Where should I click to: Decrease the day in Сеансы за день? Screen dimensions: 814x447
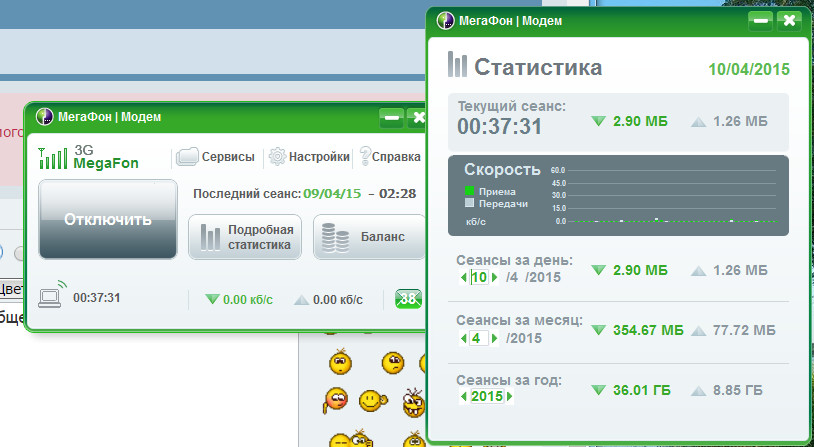(465, 278)
